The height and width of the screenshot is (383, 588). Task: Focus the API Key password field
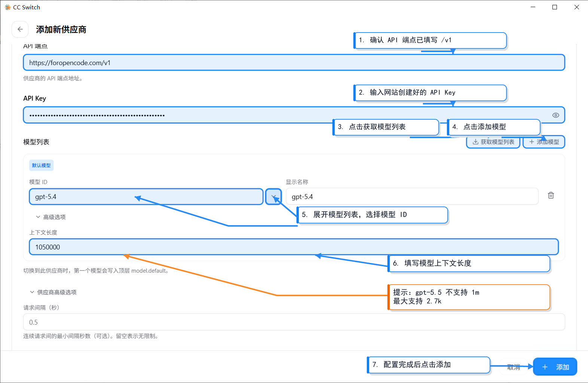click(x=294, y=115)
